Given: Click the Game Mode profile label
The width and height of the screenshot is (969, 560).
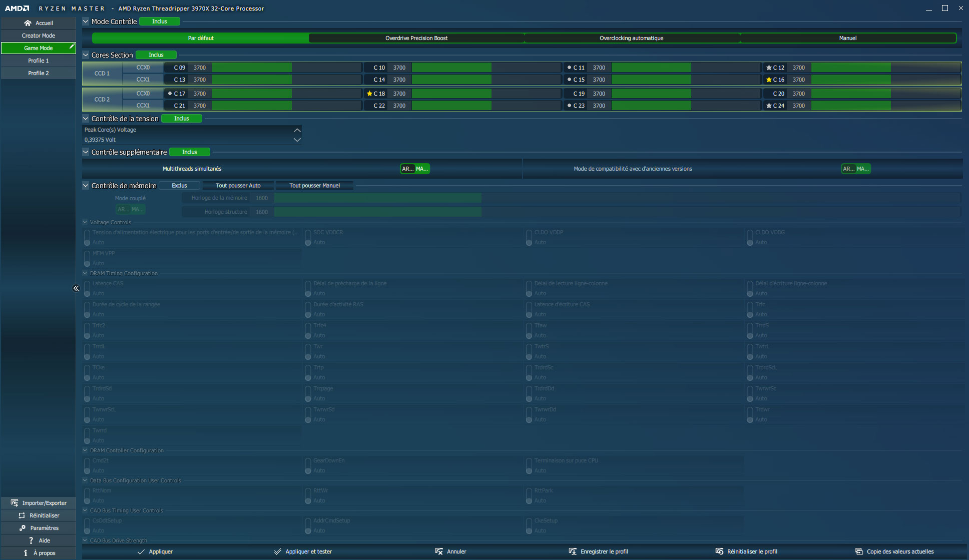Looking at the screenshot, I should pyautogui.click(x=39, y=48).
